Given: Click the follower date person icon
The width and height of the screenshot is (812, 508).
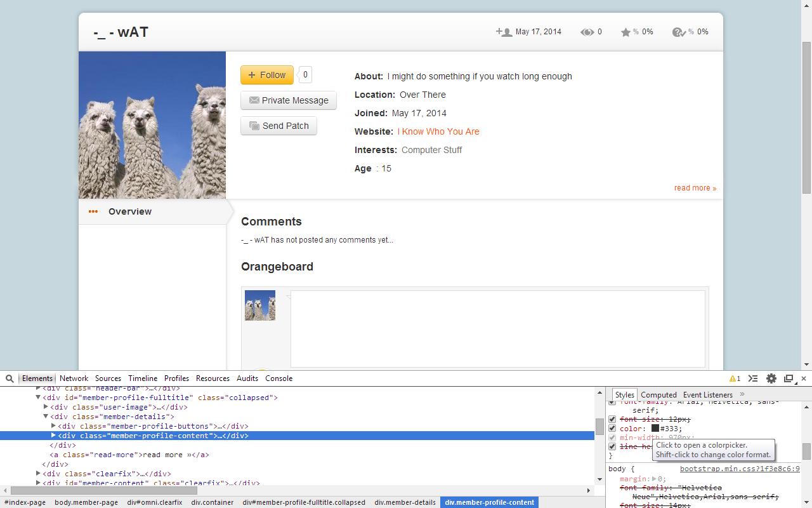Looking at the screenshot, I should (504, 32).
